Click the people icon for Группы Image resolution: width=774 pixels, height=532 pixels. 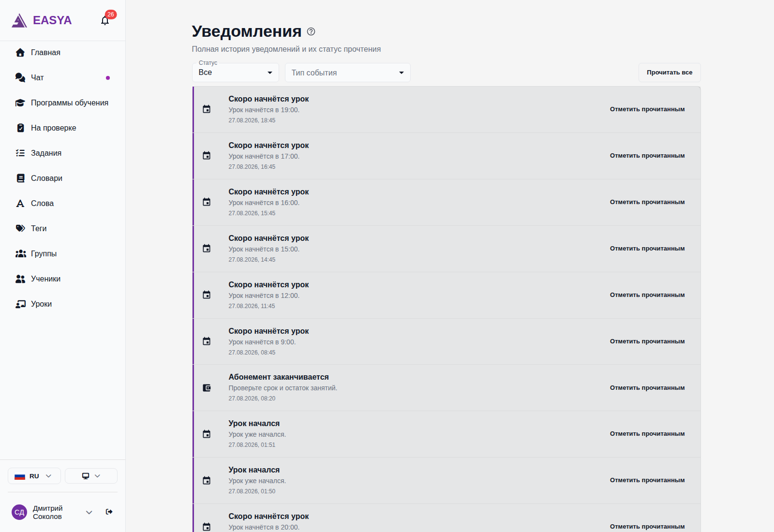(20, 254)
